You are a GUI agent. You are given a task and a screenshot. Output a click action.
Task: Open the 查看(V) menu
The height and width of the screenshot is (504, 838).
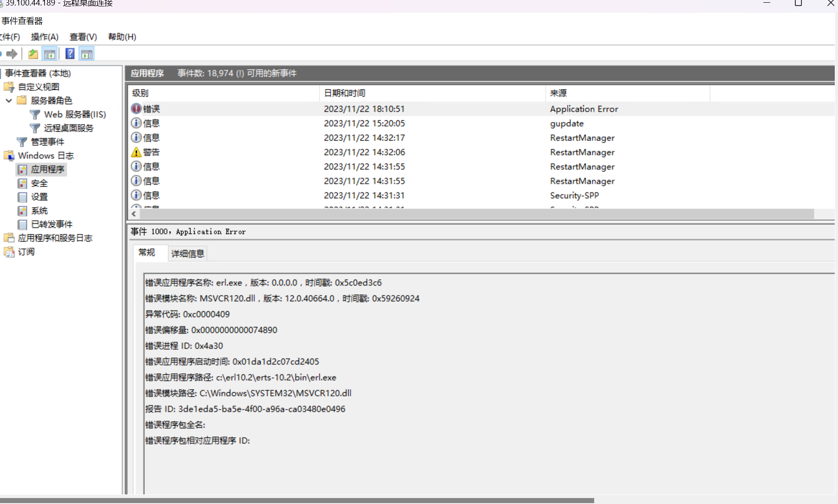click(83, 37)
